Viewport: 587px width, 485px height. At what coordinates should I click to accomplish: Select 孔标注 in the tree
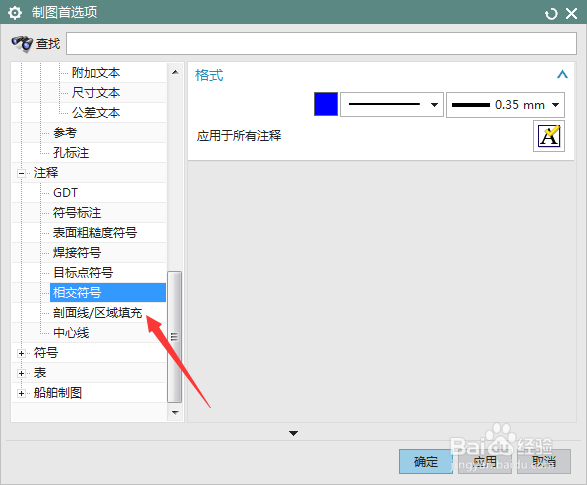point(71,153)
